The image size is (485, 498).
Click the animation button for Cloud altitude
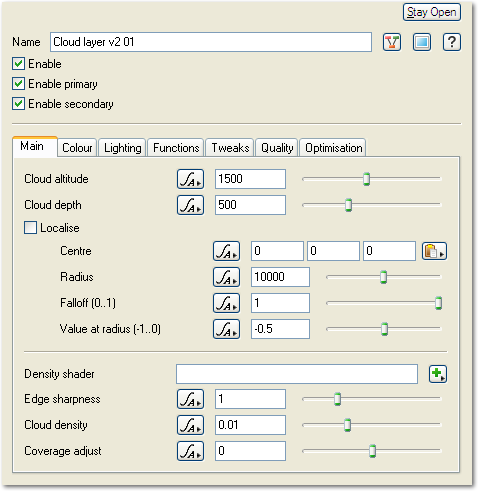pos(190,179)
